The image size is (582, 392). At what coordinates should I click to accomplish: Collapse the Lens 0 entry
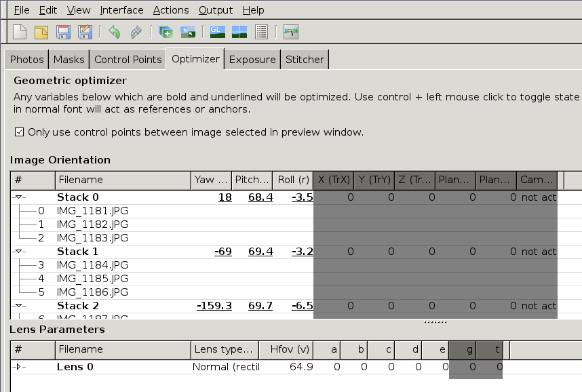click(x=18, y=366)
